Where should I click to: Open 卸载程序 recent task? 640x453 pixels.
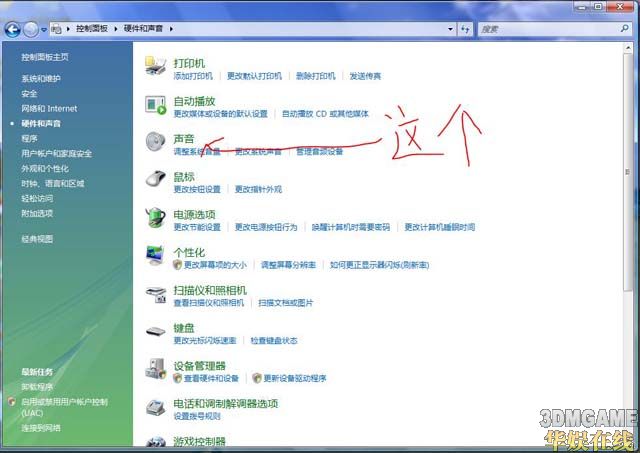coord(37,387)
